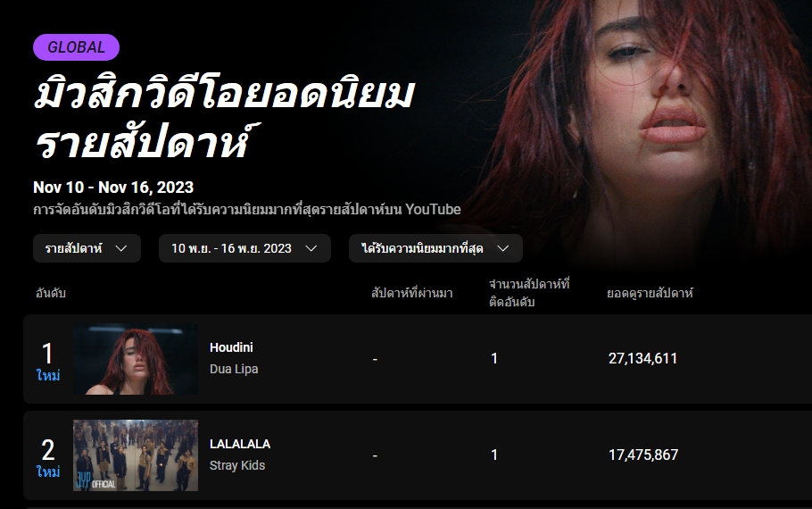Click the ยอดดูรายสัปดาห์ column header
812x509 pixels.
click(650, 293)
